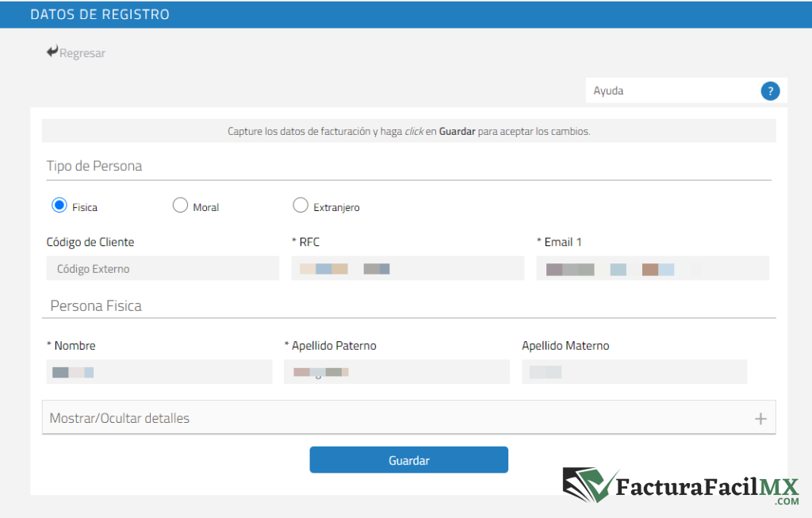This screenshot has width=812, height=518.
Task: Click the plus icon in the details bar
Action: [760, 419]
